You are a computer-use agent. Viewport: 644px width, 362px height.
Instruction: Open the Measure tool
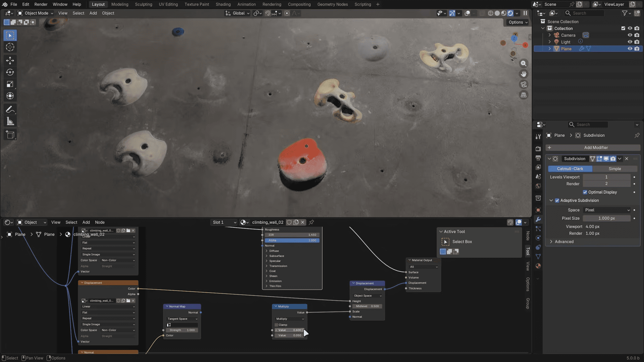coord(10,121)
